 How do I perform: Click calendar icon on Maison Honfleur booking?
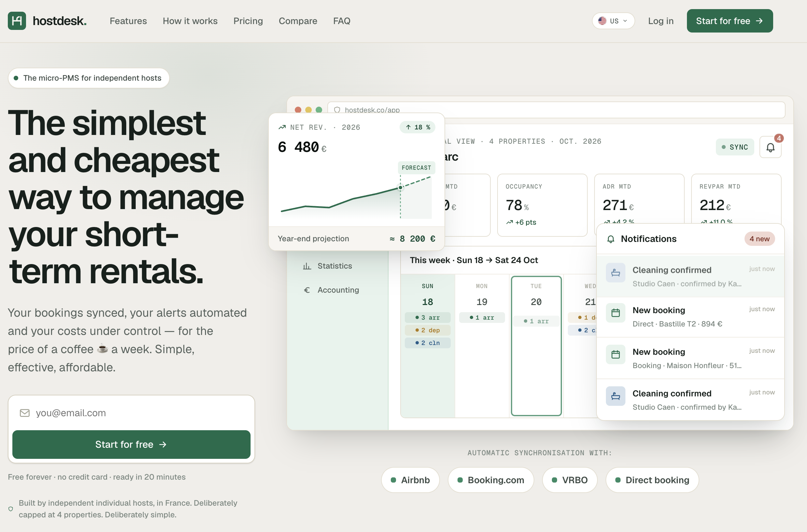click(x=616, y=354)
